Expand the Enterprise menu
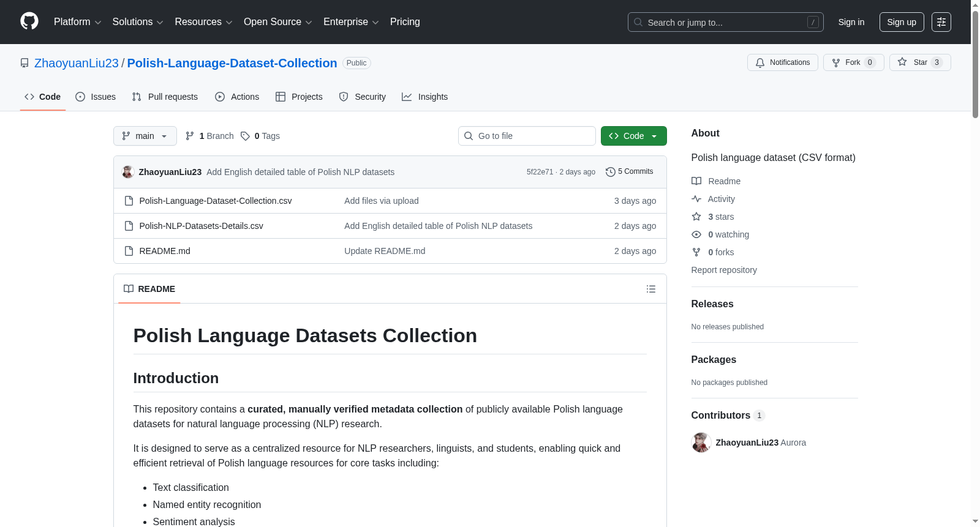980x527 pixels. point(351,22)
